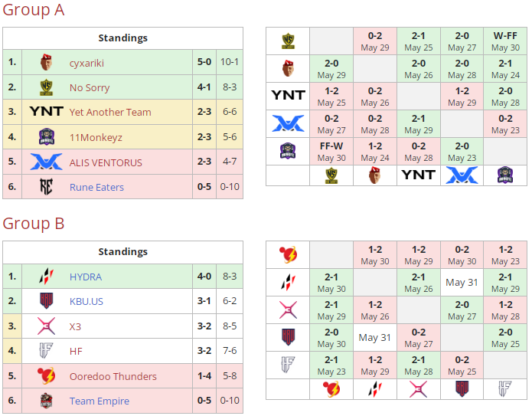
Task: Click the Team Empire logo in standings
Action: click(x=46, y=401)
